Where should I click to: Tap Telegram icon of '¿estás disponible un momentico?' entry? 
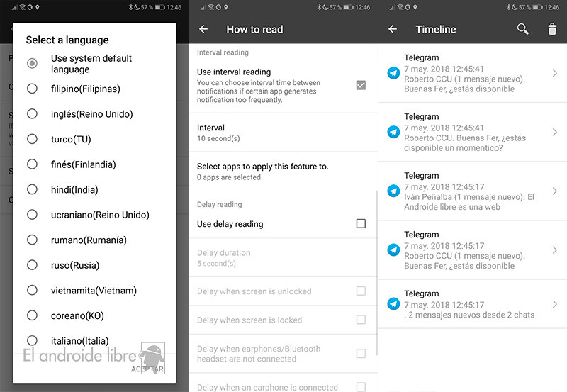point(393,132)
